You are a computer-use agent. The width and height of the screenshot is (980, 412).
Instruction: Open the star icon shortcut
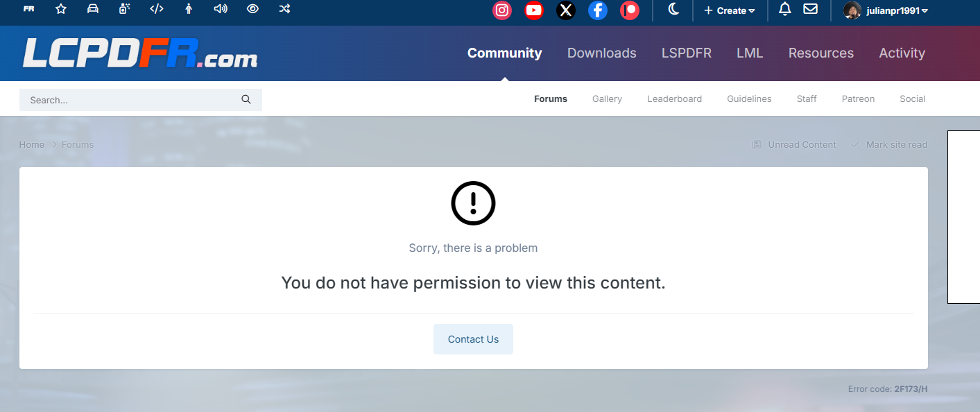pyautogui.click(x=61, y=9)
